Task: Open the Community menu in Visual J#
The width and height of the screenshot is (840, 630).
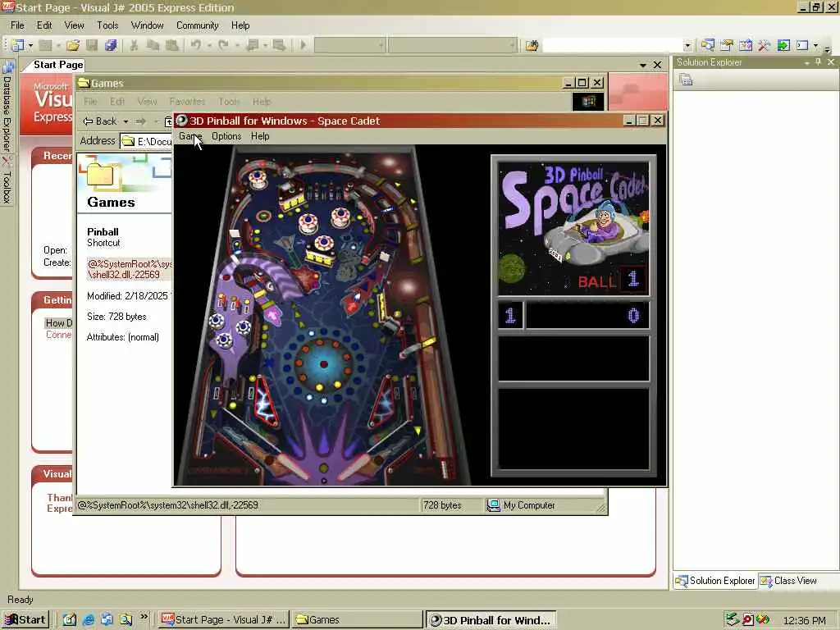Action: (197, 25)
